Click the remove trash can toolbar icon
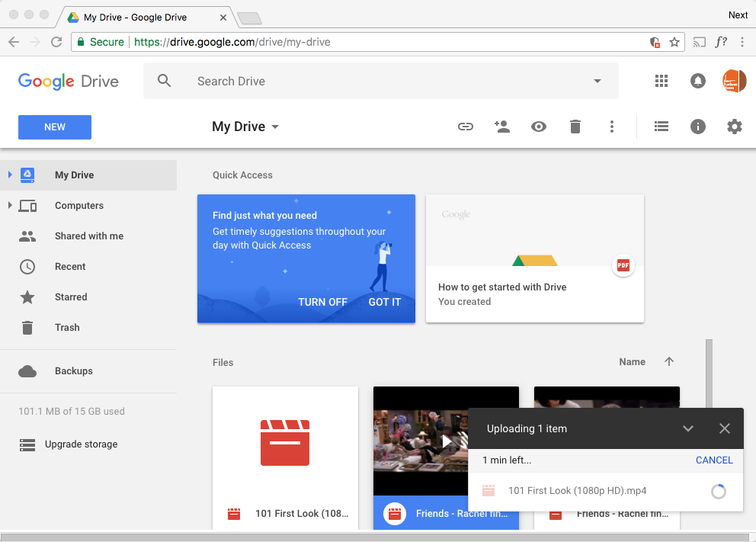 [575, 127]
